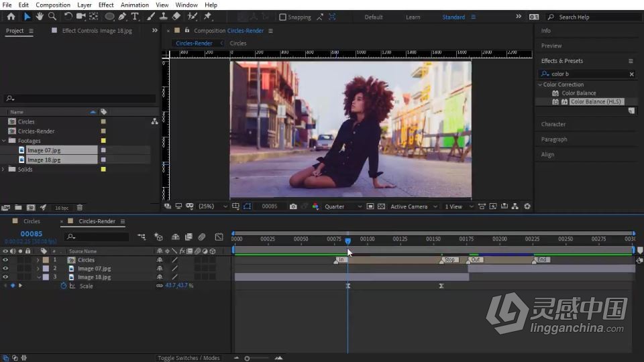
Task: Switch to the Circles timeline tab
Action: [32, 221]
